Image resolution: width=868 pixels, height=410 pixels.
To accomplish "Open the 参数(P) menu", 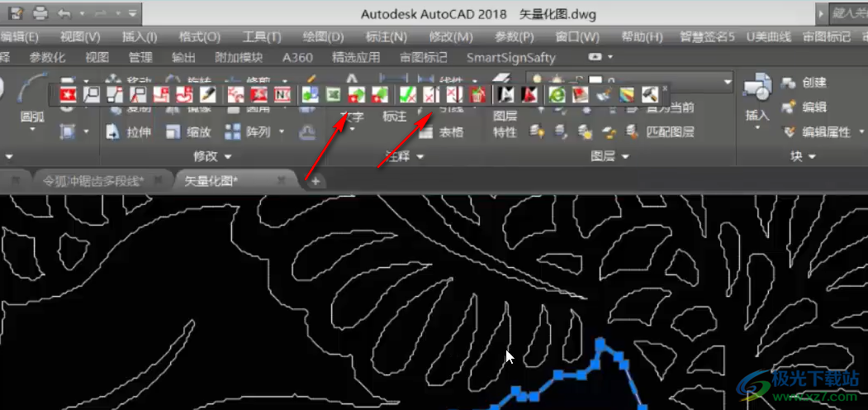I will [514, 37].
